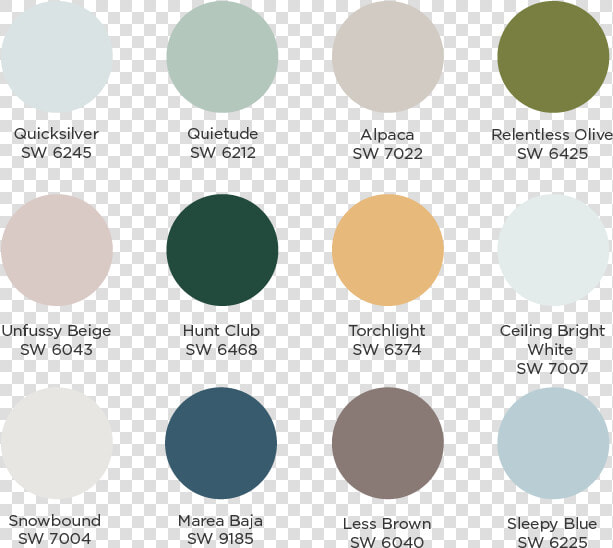The width and height of the screenshot is (613, 548).
Task: Click the 'Relentless Olive' name label
Action: [x=552, y=135]
